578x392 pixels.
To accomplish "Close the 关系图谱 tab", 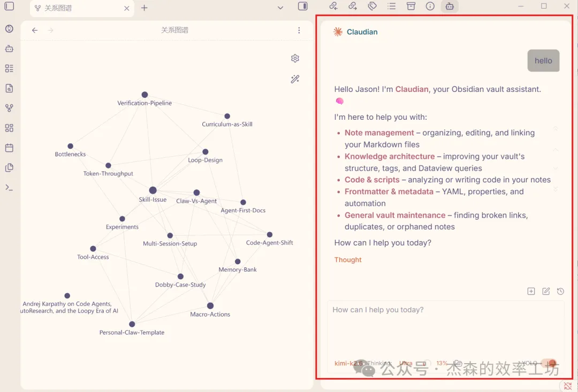I will click(127, 8).
